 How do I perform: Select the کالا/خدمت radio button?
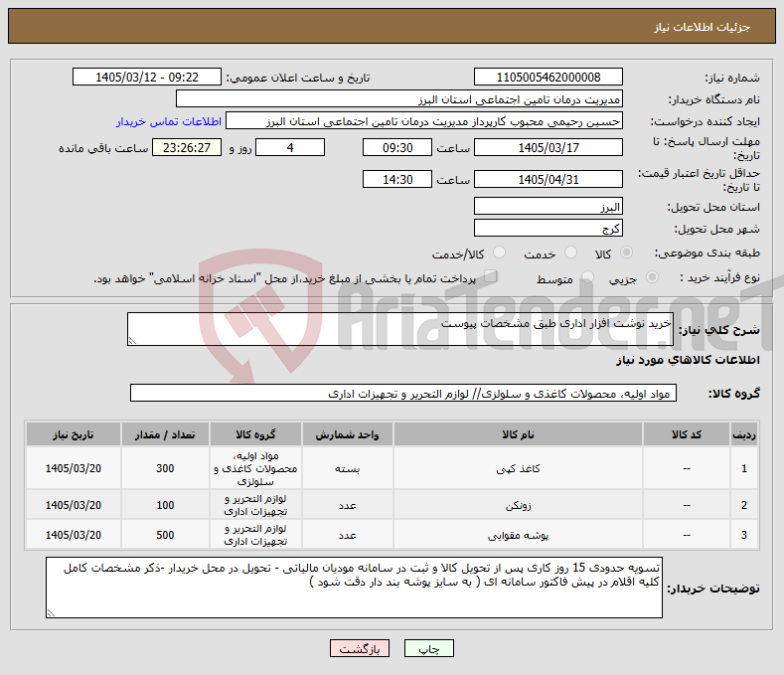click(499, 253)
